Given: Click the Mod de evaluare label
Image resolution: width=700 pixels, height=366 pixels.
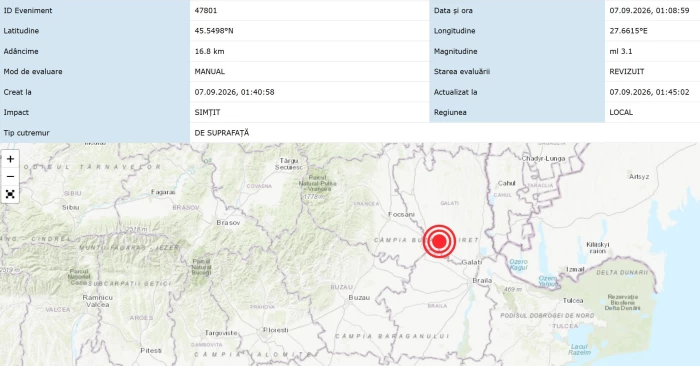Looking at the screenshot, I should [33, 71].
